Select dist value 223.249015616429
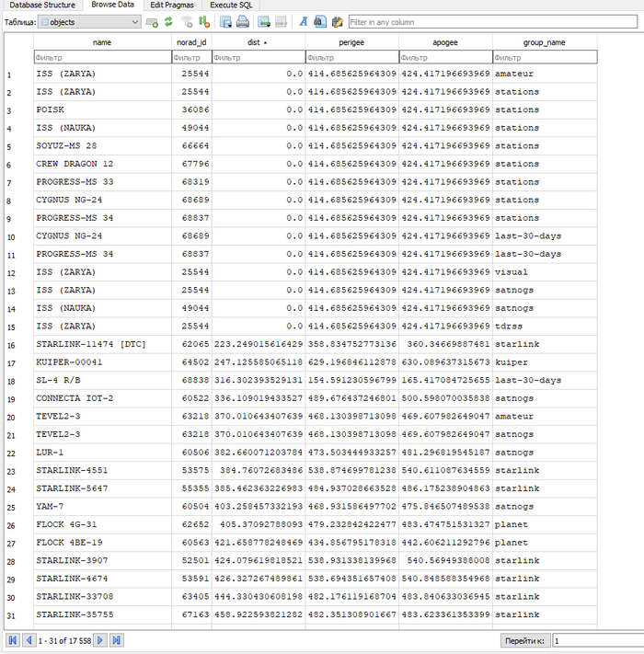 [x=259, y=345]
